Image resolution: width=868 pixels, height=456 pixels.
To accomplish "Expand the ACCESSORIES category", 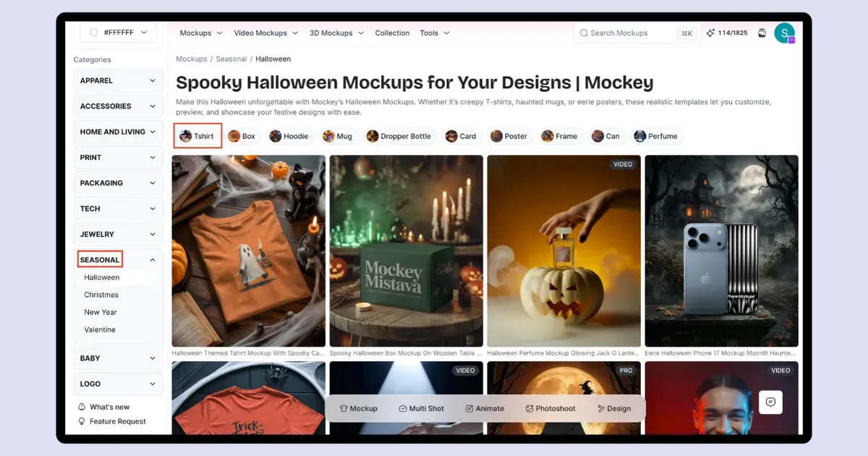I will click(118, 106).
